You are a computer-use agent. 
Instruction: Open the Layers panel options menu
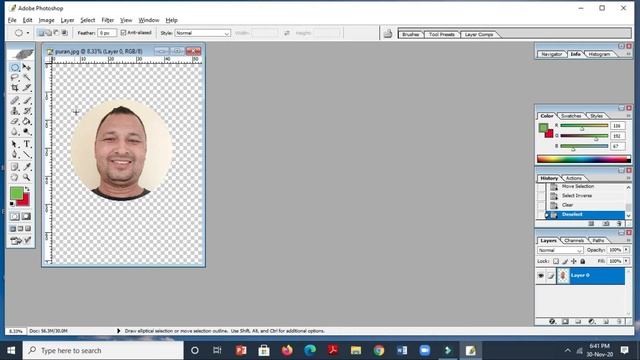click(628, 240)
